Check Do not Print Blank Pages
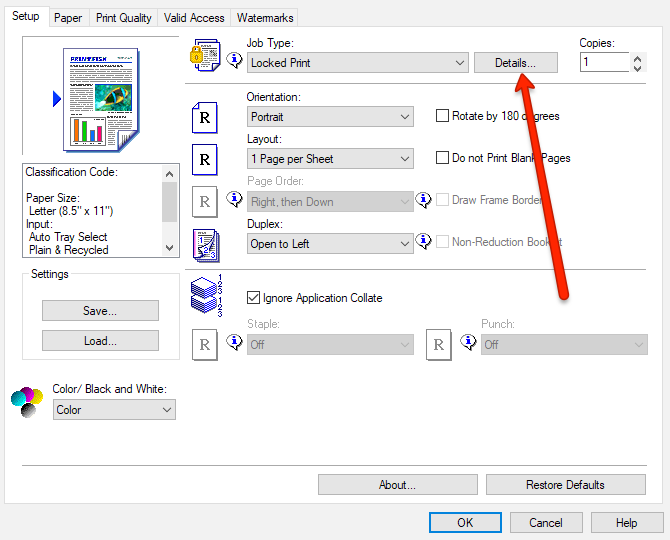Image resolution: width=670 pixels, height=540 pixels. [x=443, y=158]
